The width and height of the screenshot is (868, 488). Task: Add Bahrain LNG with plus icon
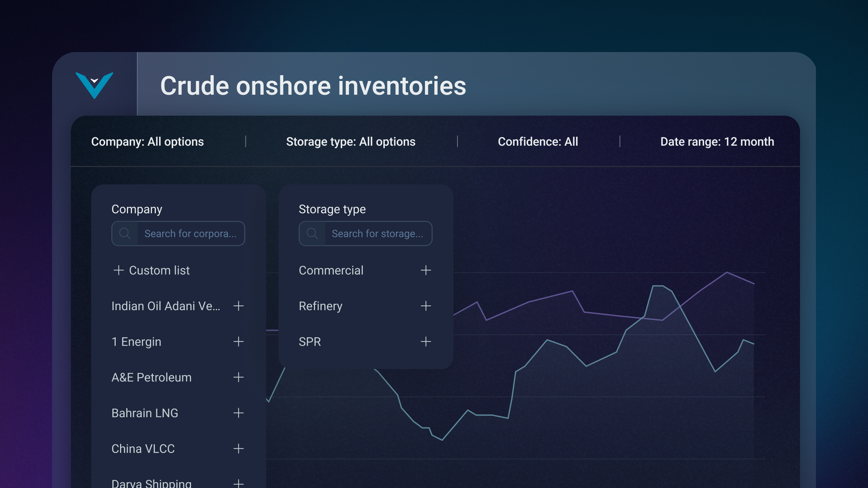click(x=238, y=413)
